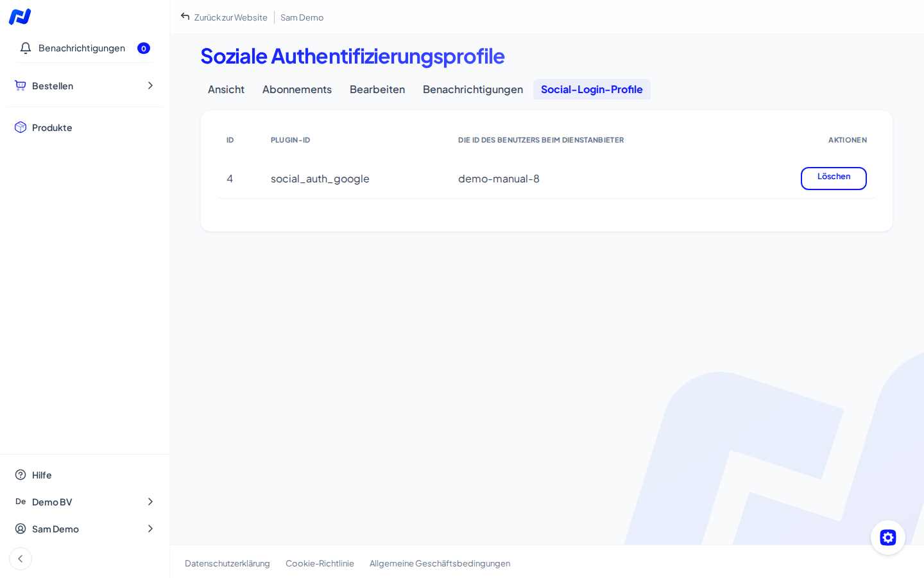Viewport: 924px width, 578px height.
Task: Click the notifications bell icon
Action: pyautogui.click(x=26, y=48)
